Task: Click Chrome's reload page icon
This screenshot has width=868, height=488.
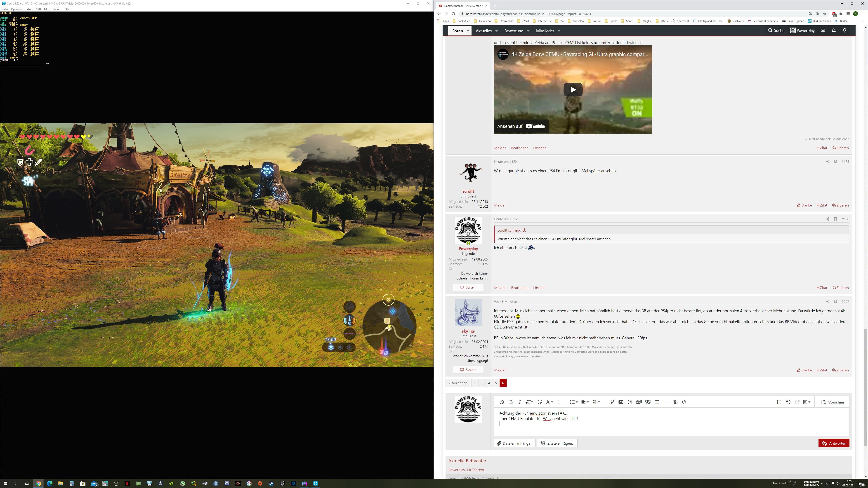Action: [x=453, y=14]
